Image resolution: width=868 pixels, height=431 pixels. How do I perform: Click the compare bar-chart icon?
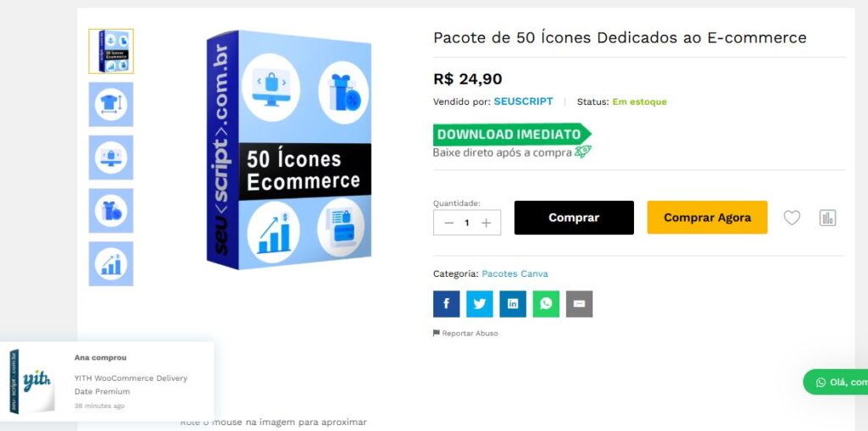tap(827, 218)
